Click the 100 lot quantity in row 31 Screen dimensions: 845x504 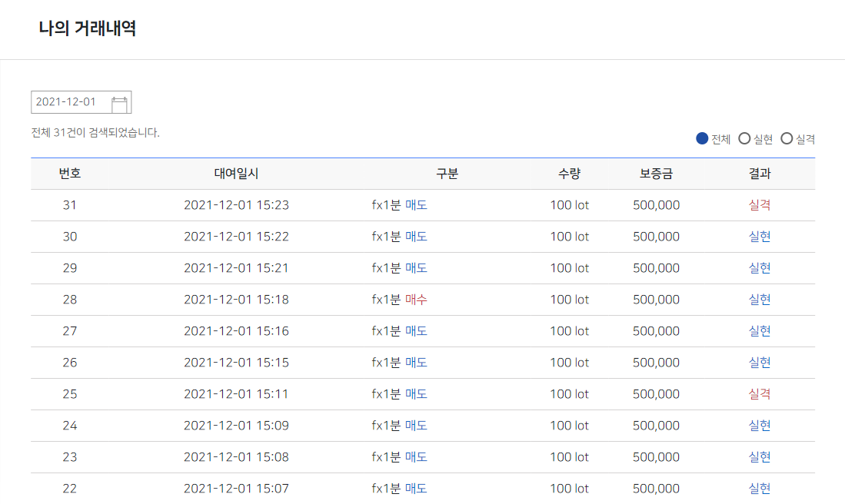(x=569, y=204)
